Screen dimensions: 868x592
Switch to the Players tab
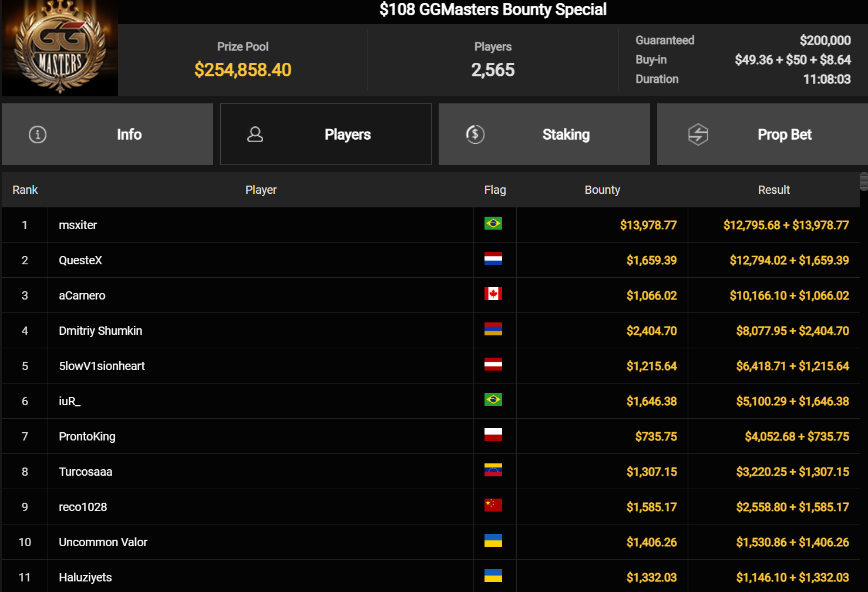tap(326, 134)
